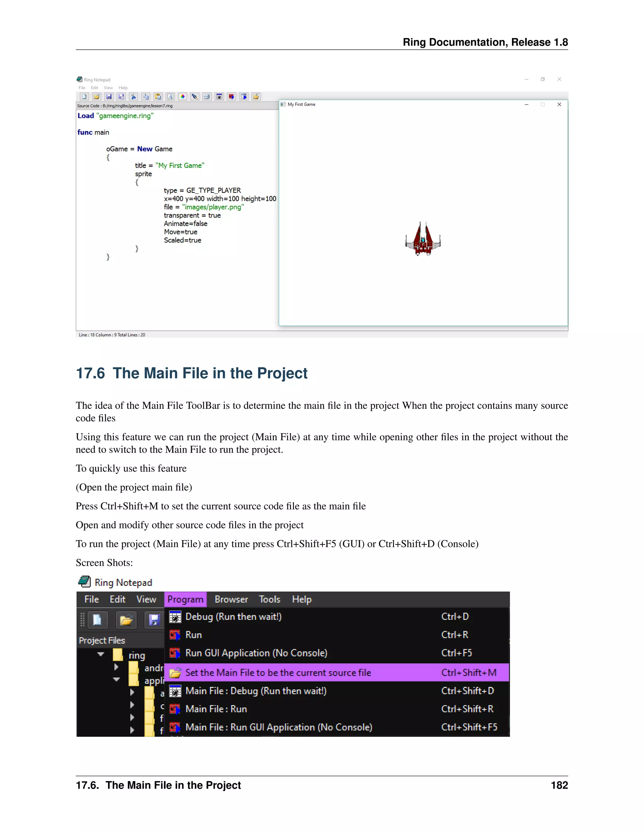644x833 pixels.
Task: Select Set the Main File menu entry
Action: coord(278,672)
